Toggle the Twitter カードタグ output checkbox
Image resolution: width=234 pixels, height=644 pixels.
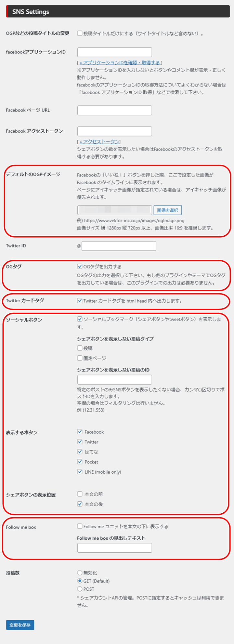[80, 301]
